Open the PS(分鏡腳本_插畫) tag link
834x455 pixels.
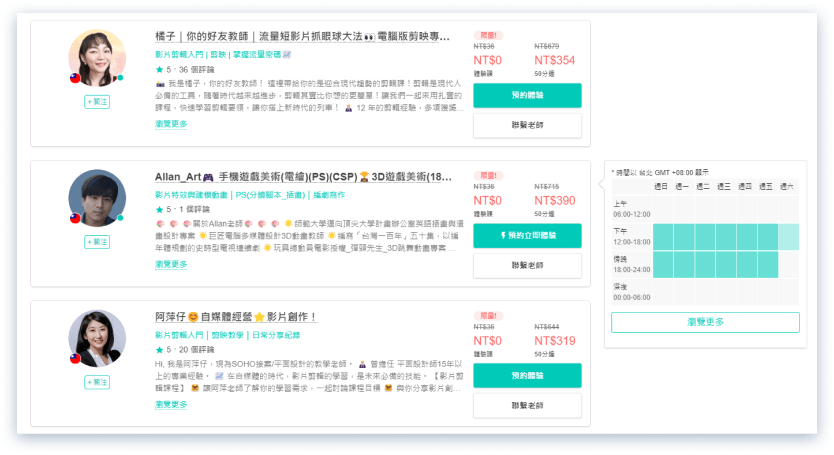click(270, 193)
